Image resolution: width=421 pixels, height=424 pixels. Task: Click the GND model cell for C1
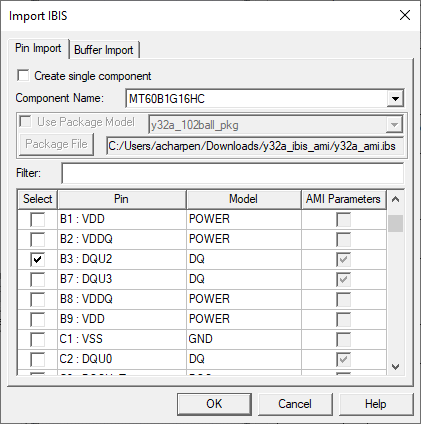click(244, 339)
